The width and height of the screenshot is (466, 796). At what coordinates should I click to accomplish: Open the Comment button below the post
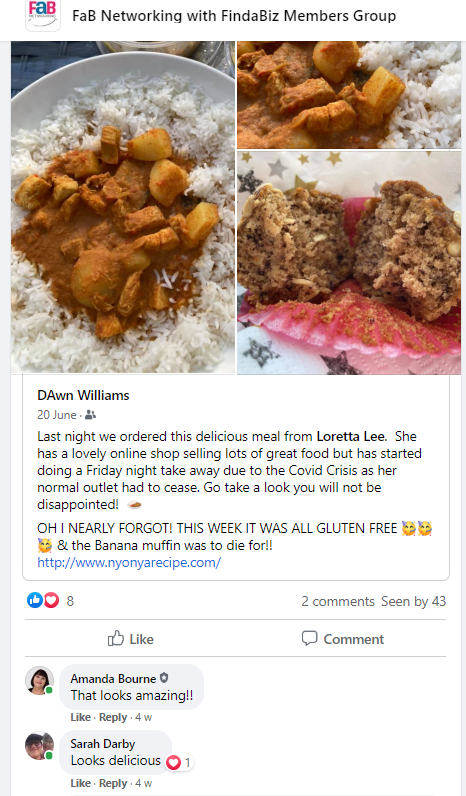tap(343, 639)
